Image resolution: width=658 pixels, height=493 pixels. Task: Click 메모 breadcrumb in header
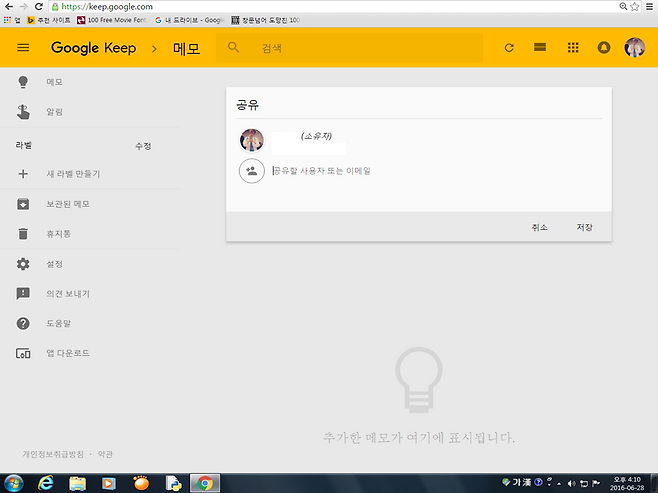pos(186,49)
